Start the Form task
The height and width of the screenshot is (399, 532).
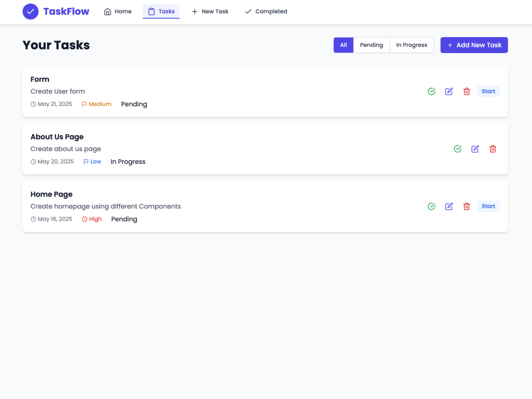click(x=488, y=92)
